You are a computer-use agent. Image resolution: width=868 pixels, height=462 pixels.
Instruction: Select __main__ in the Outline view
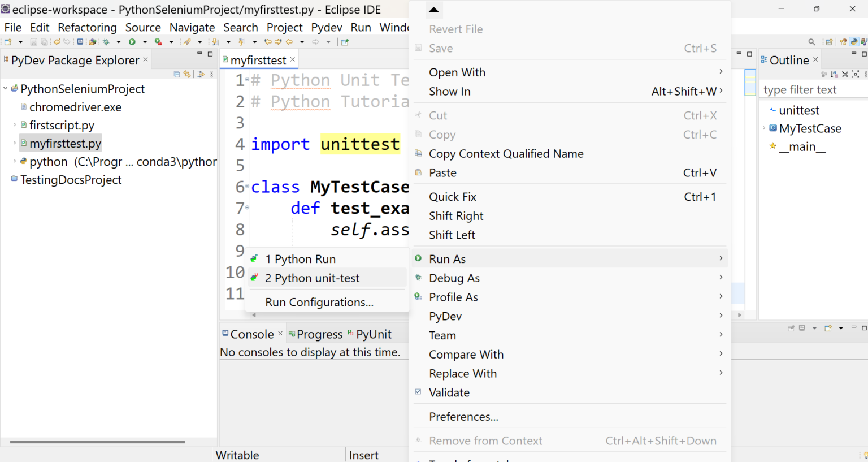coord(802,146)
